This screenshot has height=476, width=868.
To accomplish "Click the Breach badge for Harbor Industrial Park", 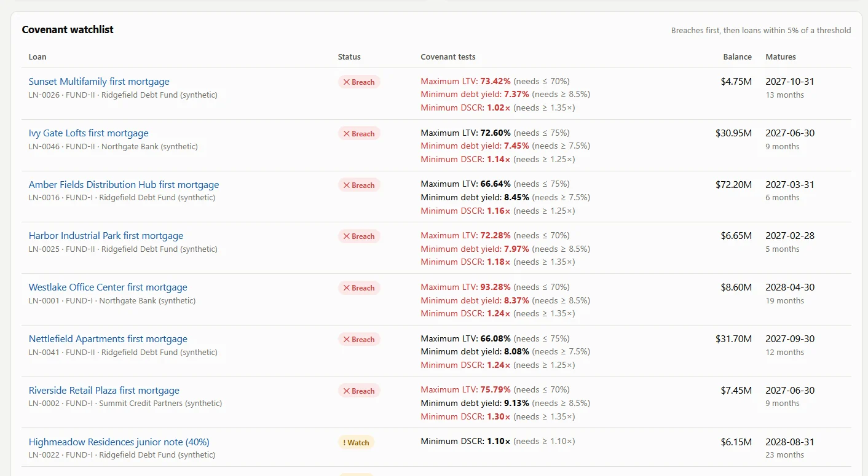I will click(x=359, y=236).
